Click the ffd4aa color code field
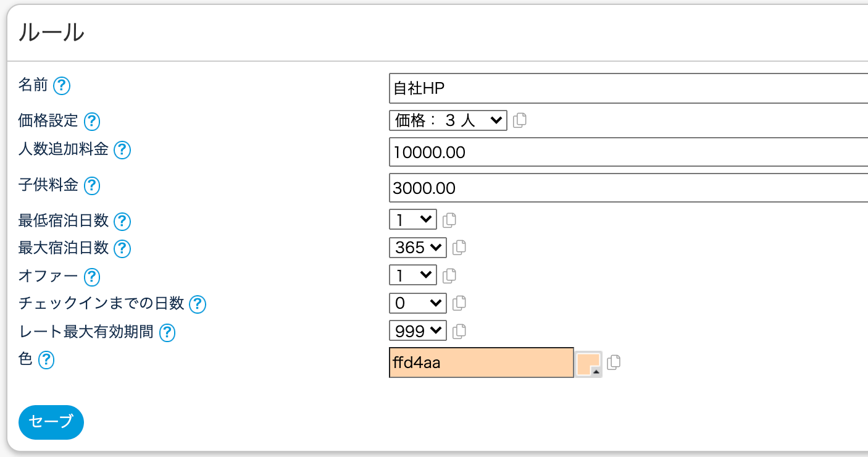 [x=481, y=363]
